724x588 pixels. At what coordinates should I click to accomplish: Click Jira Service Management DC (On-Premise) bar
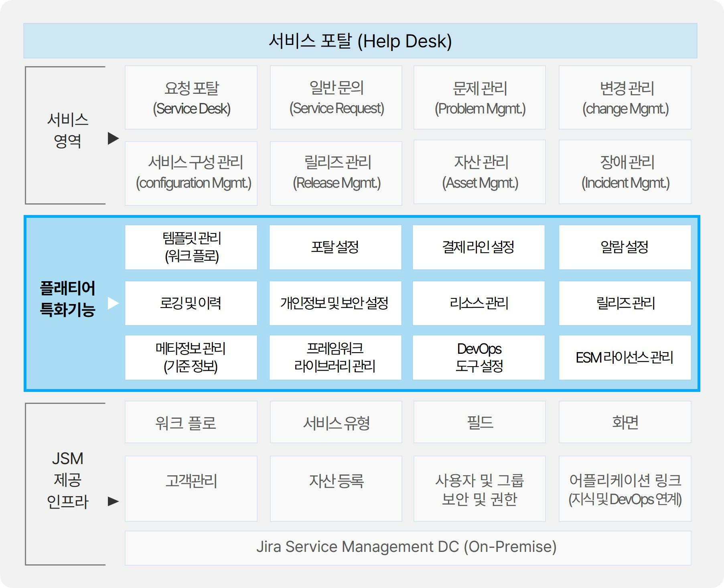pos(408,547)
